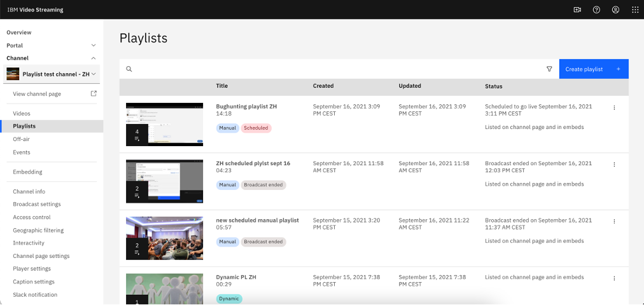Viewport: 644px width, 305px height.
Task: Open the help question mark icon
Action: pyautogui.click(x=596, y=10)
